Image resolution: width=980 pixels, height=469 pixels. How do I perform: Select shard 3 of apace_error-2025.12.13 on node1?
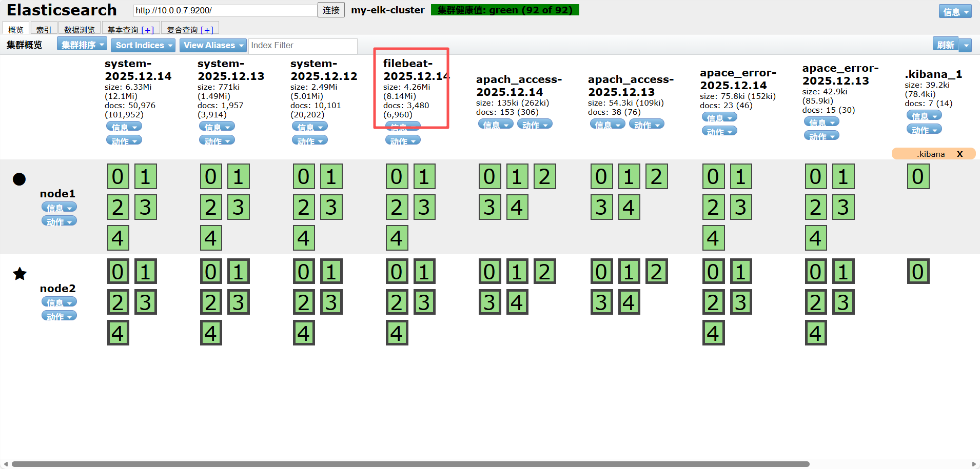click(844, 207)
